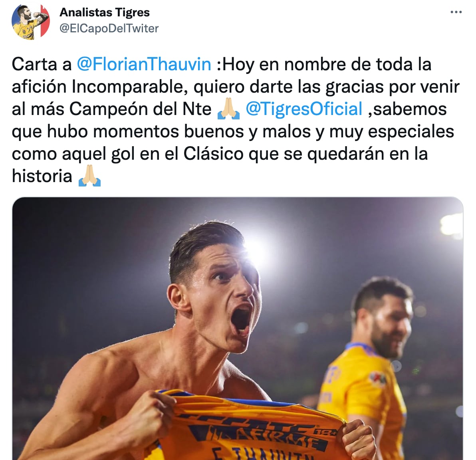Viewport: 476px width, 460px height.
Task: Click the word 'Campeón' in tweet text
Action: coord(110,109)
